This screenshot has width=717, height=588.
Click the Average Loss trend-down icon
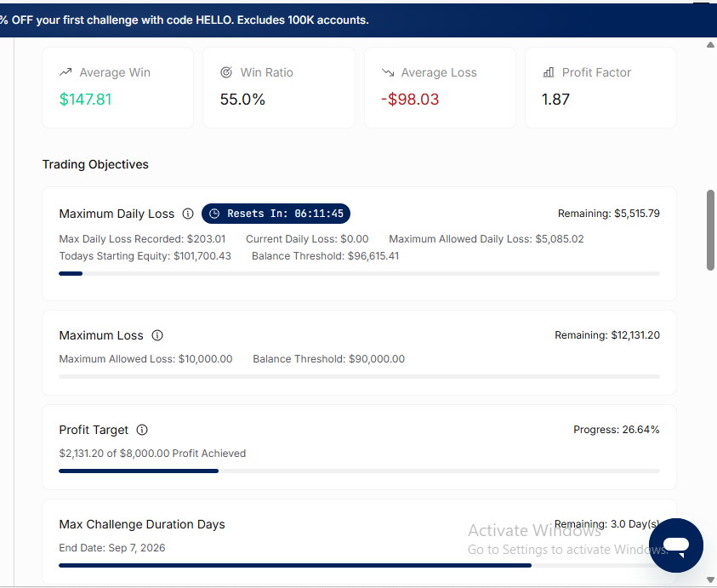(x=388, y=72)
